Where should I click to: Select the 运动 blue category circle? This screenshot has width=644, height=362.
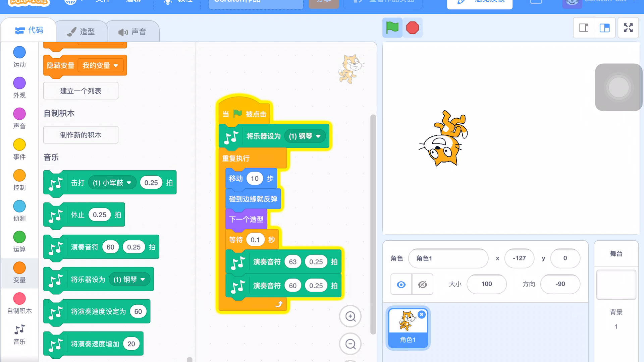[19, 52]
